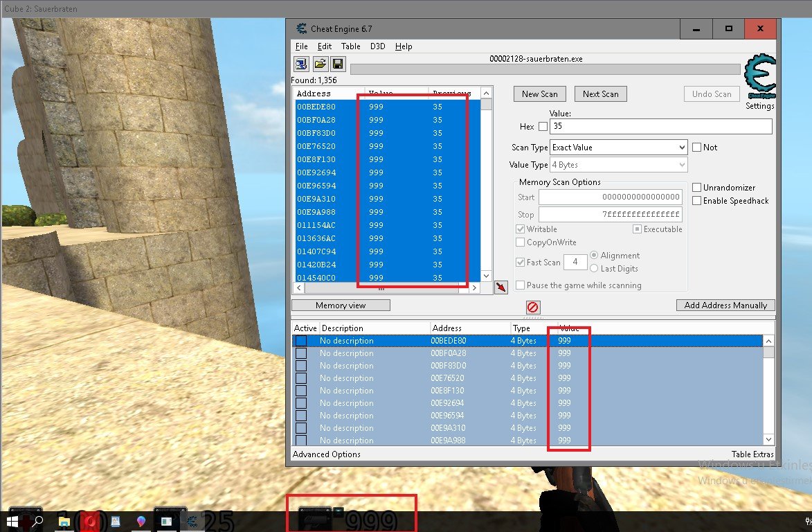812x532 pixels.
Task: Open the Scan Type dropdown
Action: 618,147
